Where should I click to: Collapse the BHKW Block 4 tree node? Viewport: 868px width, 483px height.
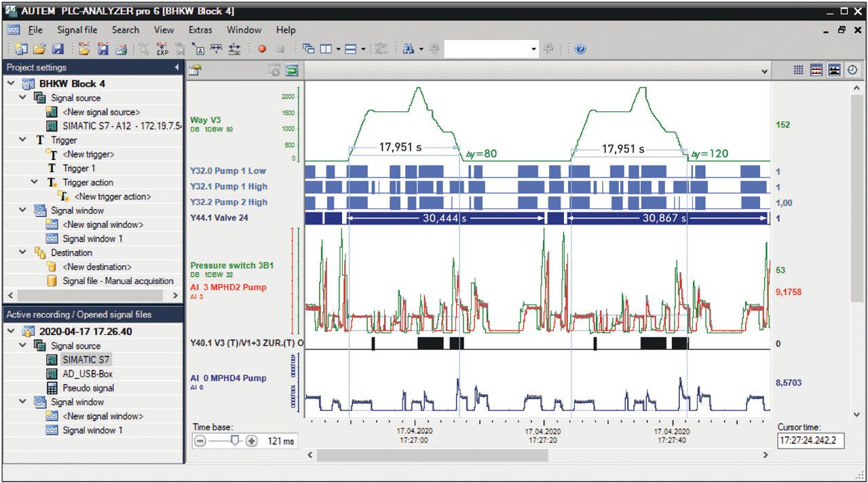[11, 83]
